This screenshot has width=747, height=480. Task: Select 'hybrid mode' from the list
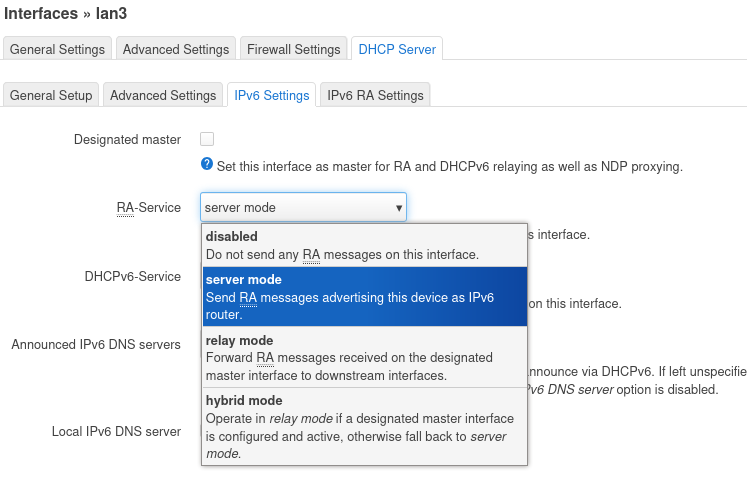(365, 426)
